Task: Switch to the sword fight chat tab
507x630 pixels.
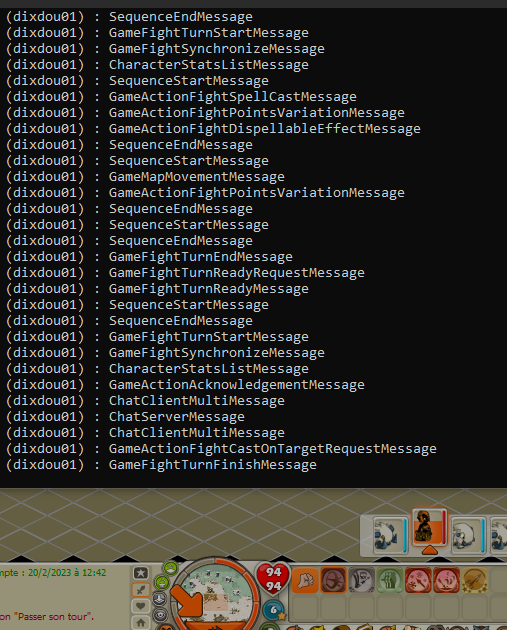Action: coord(141,590)
